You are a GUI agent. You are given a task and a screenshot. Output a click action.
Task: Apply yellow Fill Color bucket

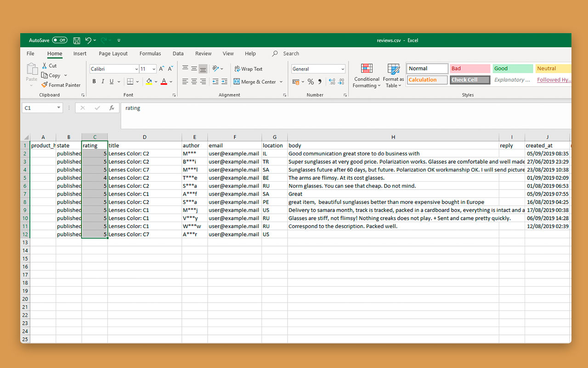coord(149,82)
